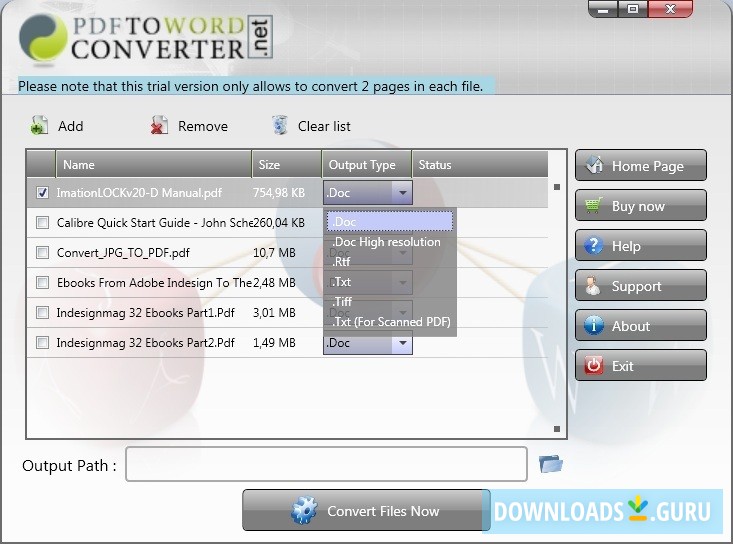The height and width of the screenshot is (544, 733).
Task: Choose .Tiff output type
Action: [390, 301]
